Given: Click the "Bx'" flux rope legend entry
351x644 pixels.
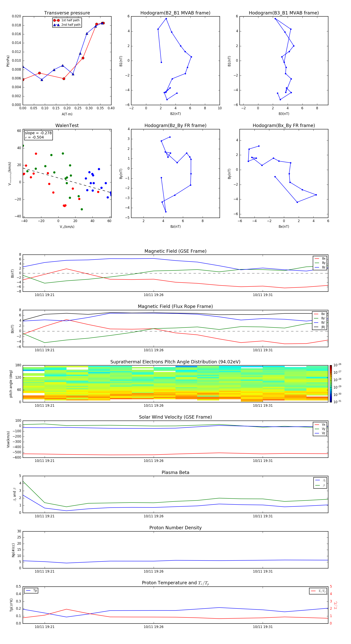Looking at the screenshot, I should 320,314.
